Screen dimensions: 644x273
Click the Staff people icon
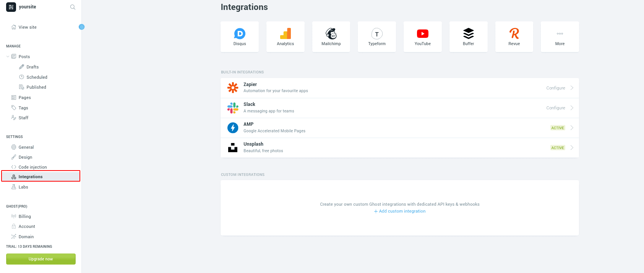[14, 118]
